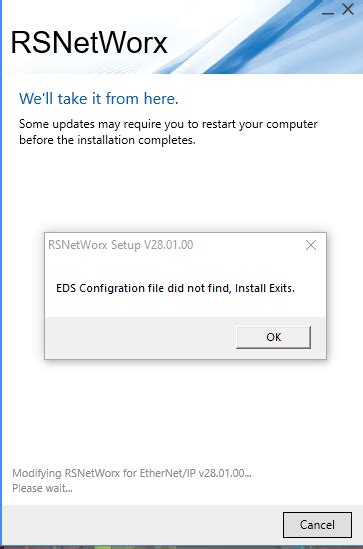Click the Modifying RSNetWorx for EtherNet/IP status line

click(x=132, y=473)
